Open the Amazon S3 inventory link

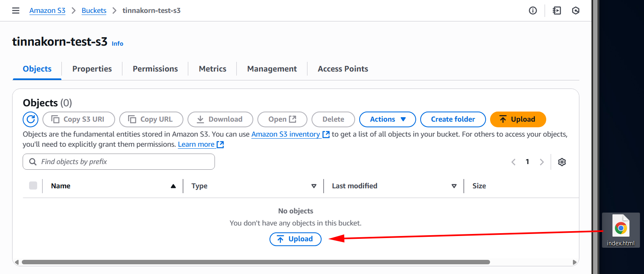click(286, 134)
